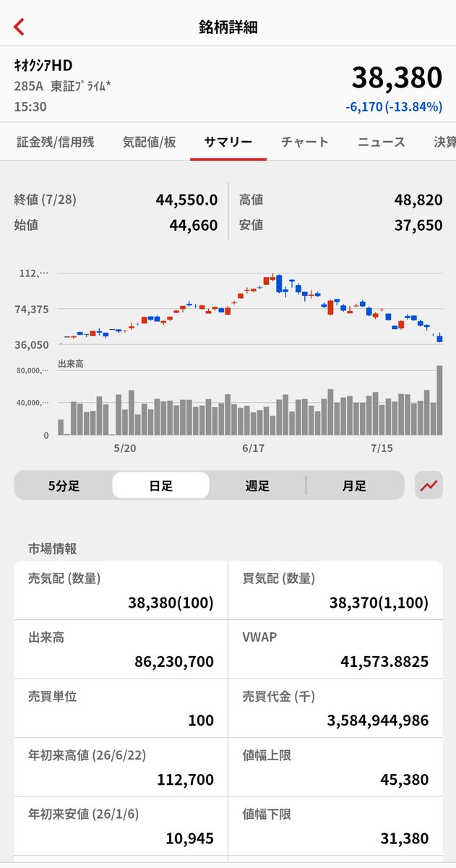Tap the 5/20 date label on chart
Viewport: 456px width, 868px height.
[125, 448]
